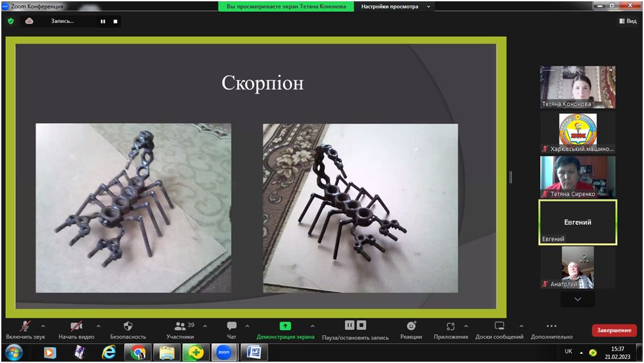Expand audio options arrow next to microphone
Viewport: 644px width, 363px height.
[x=43, y=326]
